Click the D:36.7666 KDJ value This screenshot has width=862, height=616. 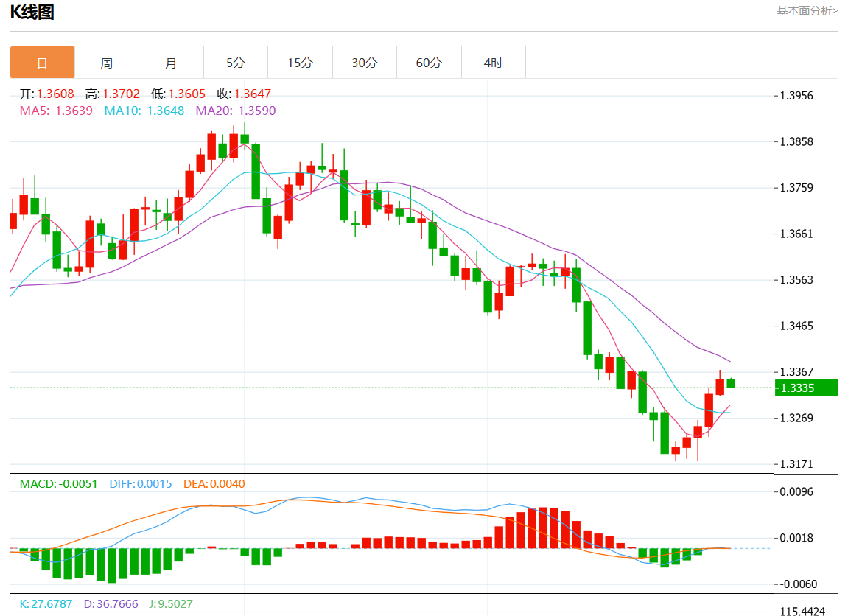click(111, 604)
